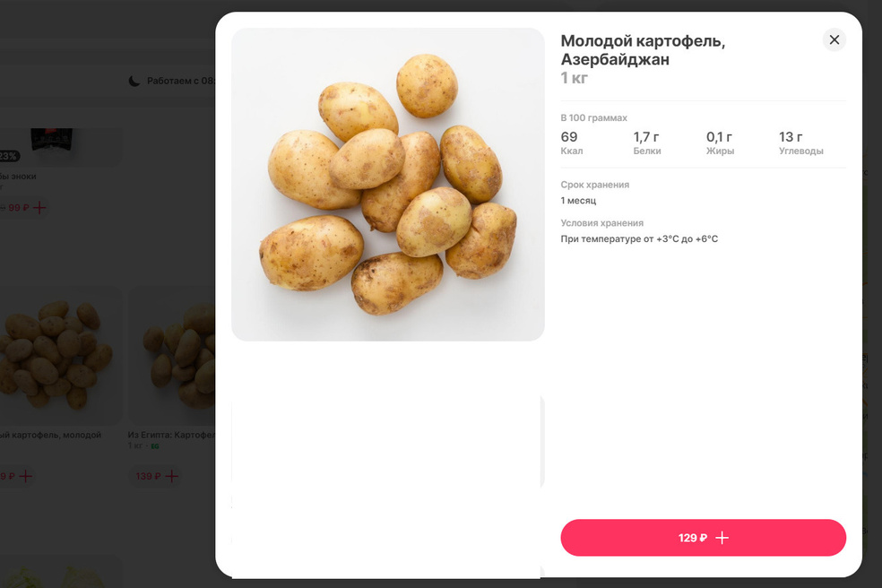Screen dimensions: 882x588
Task: Click the large potato product photo
Action: pos(387,185)
